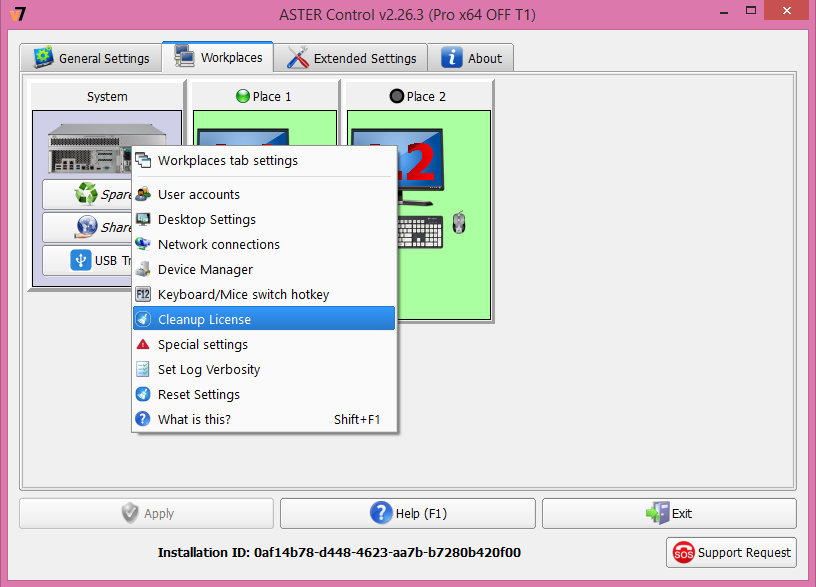Viewport: 816px width, 587px height.
Task: Click the Spare recycle button
Action: (x=87, y=194)
